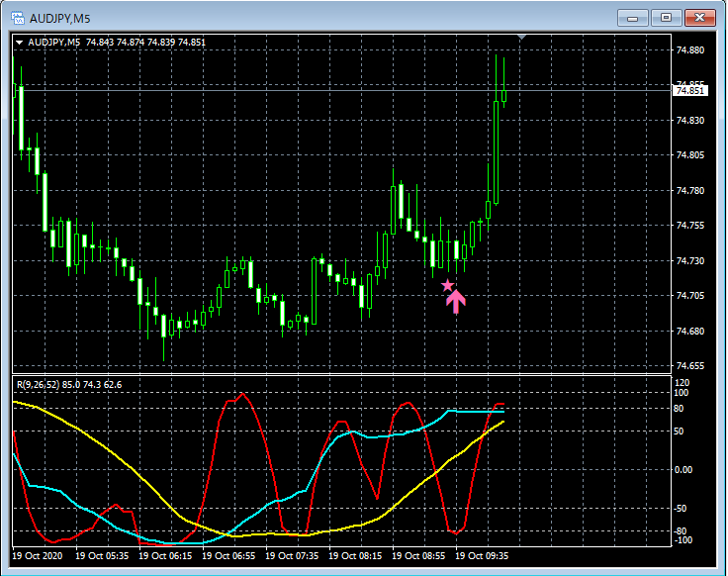The image size is (728, 576).
Task: Click indicator scale value 0.00
Action: click(x=682, y=470)
